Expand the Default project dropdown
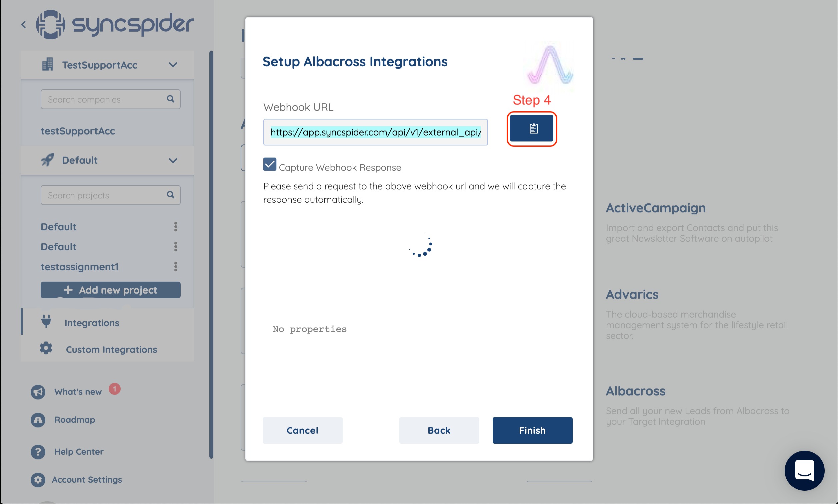 click(x=173, y=160)
